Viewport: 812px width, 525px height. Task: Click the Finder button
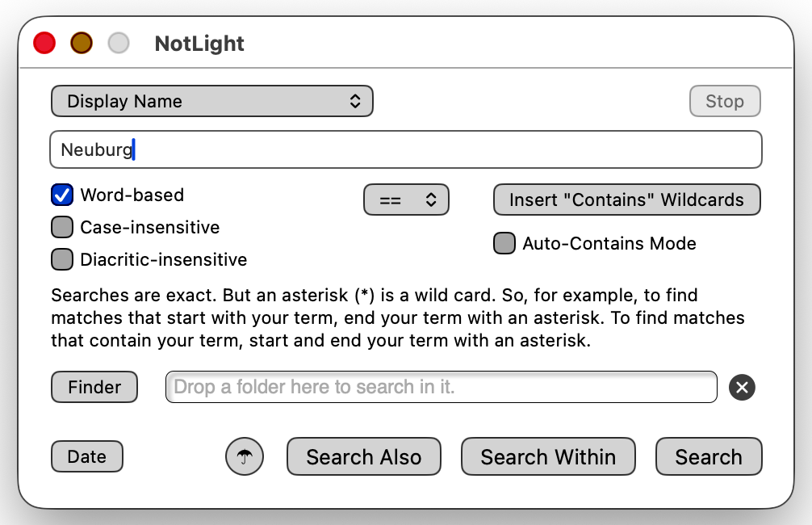click(x=94, y=387)
